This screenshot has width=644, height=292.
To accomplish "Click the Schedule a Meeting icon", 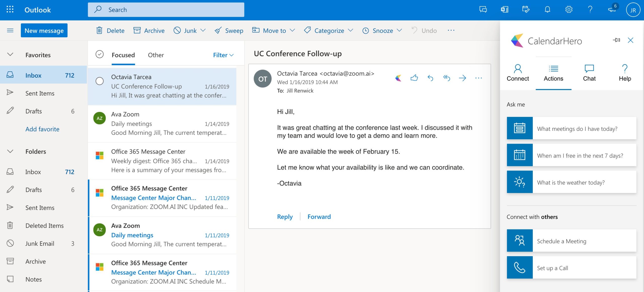I will pyautogui.click(x=519, y=240).
